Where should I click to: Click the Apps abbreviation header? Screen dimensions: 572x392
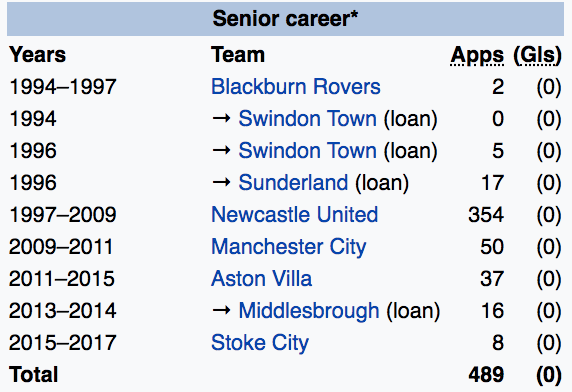point(477,55)
